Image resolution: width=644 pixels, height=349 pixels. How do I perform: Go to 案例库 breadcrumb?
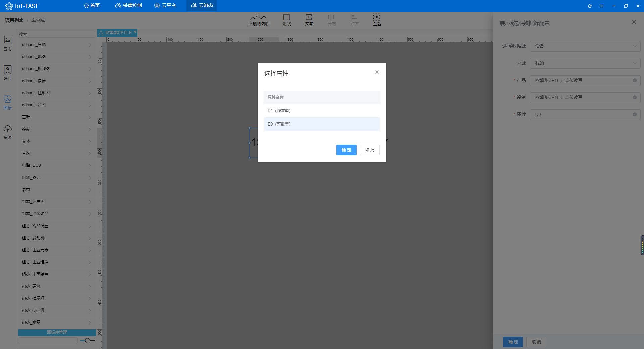pyautogui.click(x=38, y=20)
